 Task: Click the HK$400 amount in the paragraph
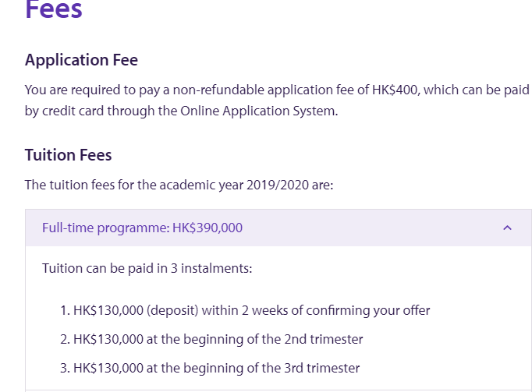pos(395,90)
